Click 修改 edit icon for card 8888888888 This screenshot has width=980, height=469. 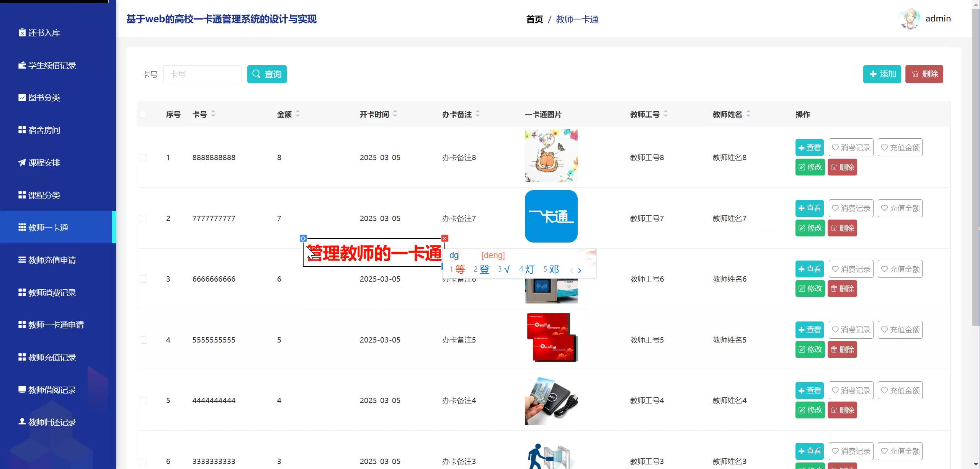click(x=810, y=167)
